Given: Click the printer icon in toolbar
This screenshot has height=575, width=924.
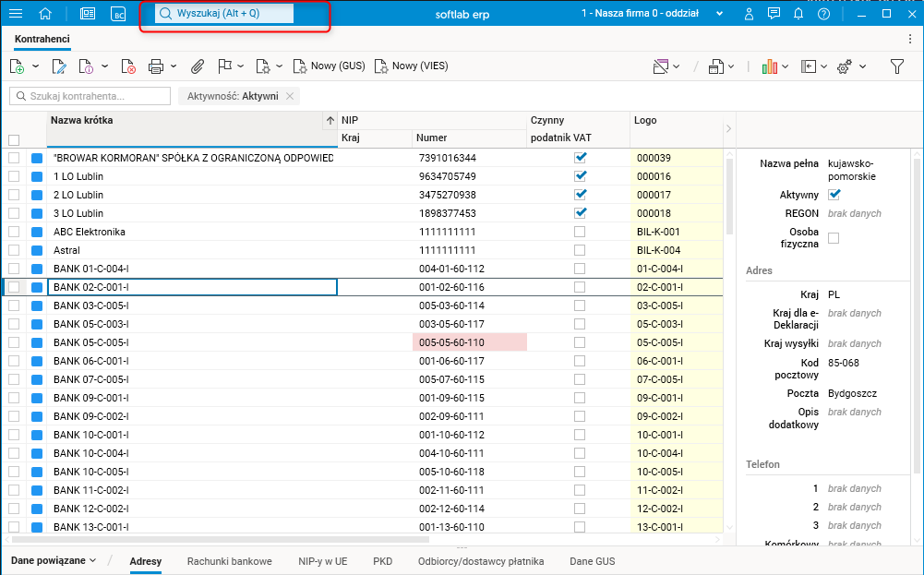Looking at the screenshot, I should (156, 66).
